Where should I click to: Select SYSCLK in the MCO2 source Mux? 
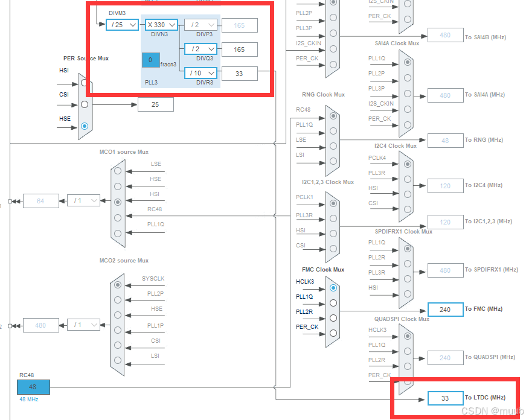pos(117,284)
